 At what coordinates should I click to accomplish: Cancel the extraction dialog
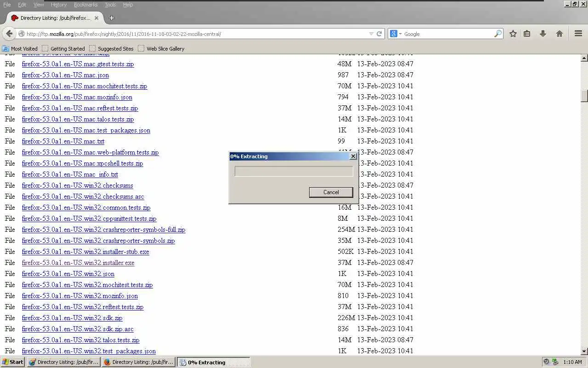point(331,192)
